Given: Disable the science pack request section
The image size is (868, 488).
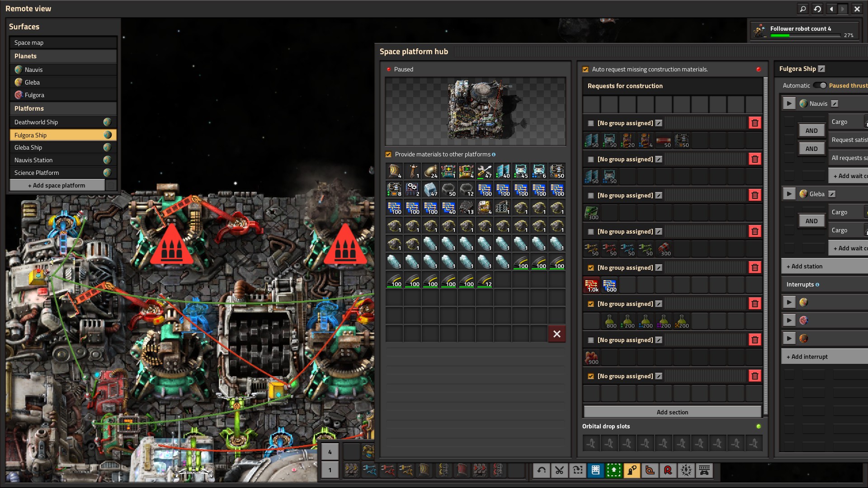Looking at the screenshot, I should [591, 304].
